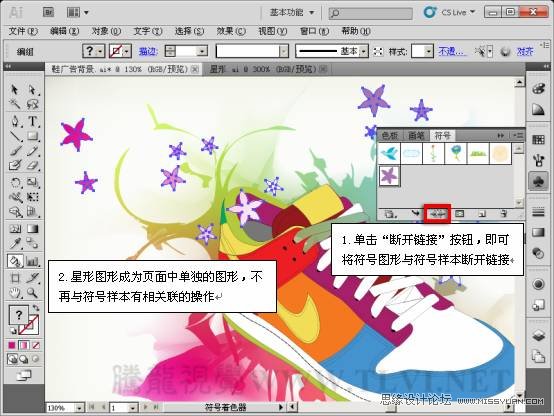Screen dimensions: 554x416
Task: Select the Eyedropper tool
Action: 15,243
